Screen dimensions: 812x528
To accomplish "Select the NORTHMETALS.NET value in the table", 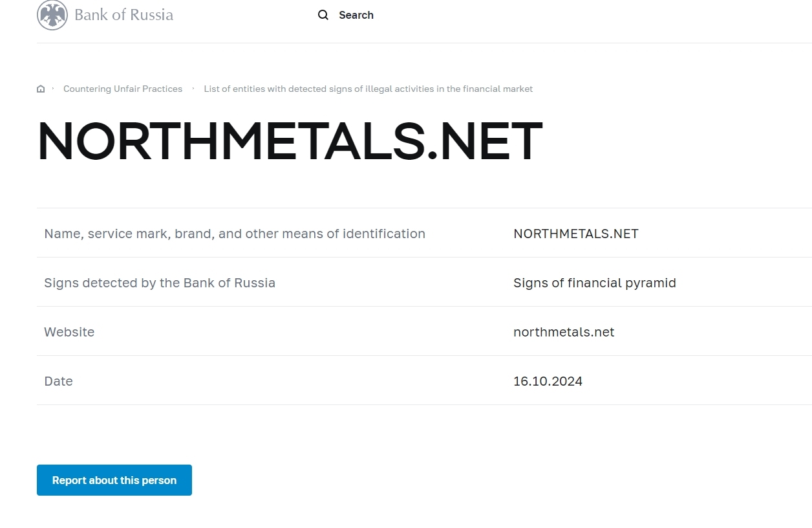I will (575, 234).
